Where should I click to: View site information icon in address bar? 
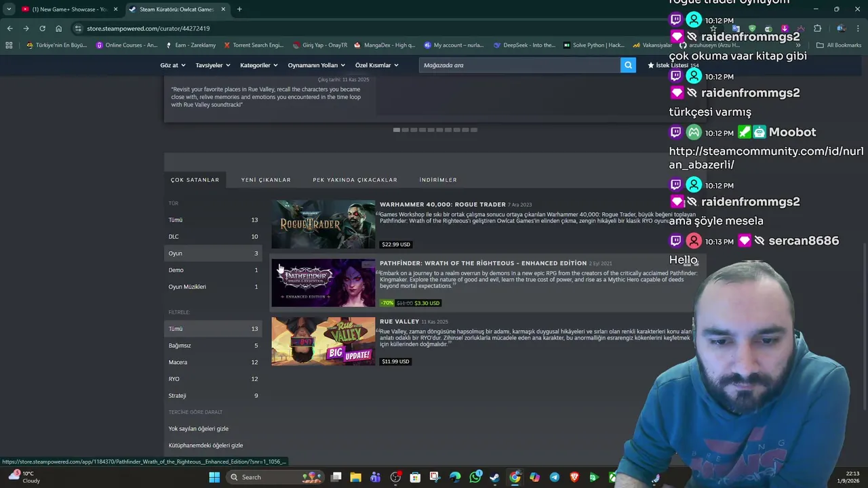[x=79, y=28]
